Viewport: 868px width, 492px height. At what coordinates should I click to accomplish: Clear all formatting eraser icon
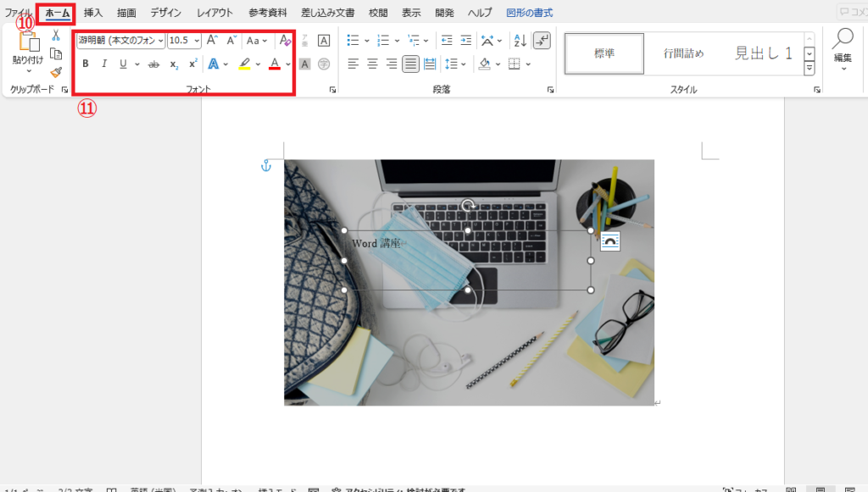285,41
